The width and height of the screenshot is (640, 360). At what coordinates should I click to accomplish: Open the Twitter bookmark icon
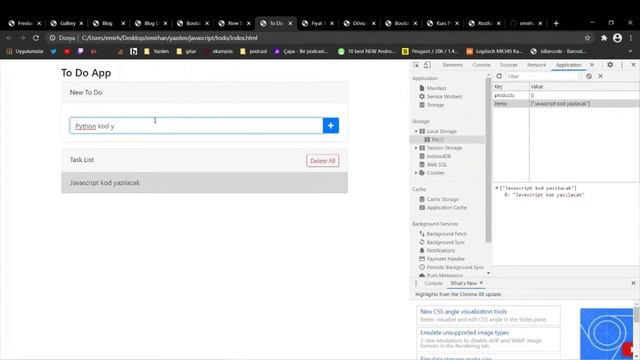[53, 51]
